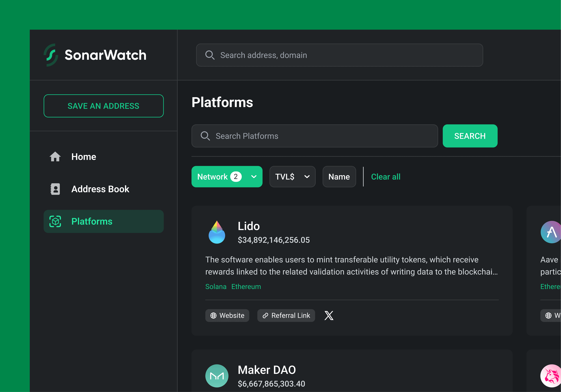
Task: Click the SonarWatch brand name
Action: point(105,55)
